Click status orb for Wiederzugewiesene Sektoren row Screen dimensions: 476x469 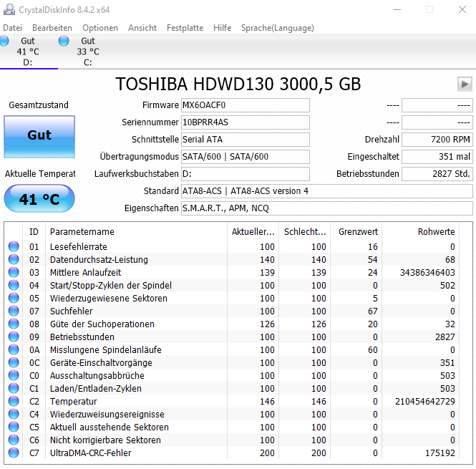(14, 298)
